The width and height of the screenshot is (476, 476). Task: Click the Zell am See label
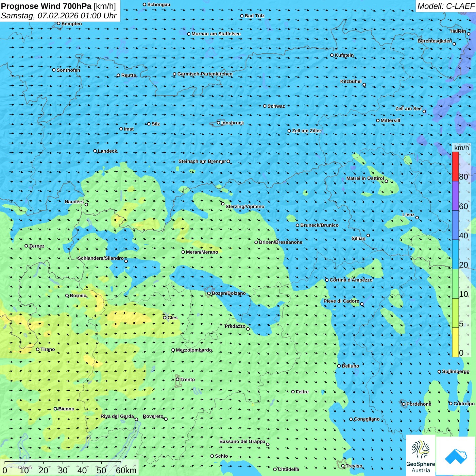(408, 108)
